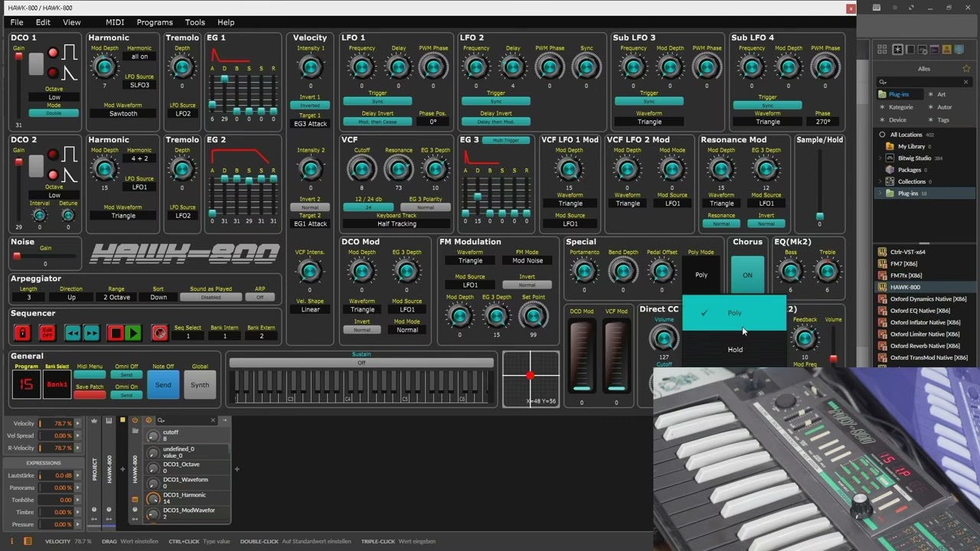Toggle the DCO 2 upper red LED button

tap(53, 155)
